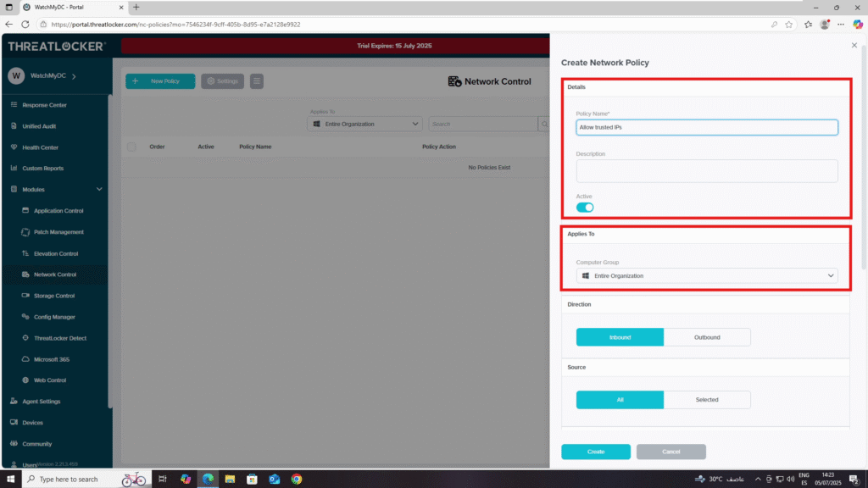This screenshot has width=868, height=488.
Task: Open the hamburger list menu button
Action: pos(256,80)
